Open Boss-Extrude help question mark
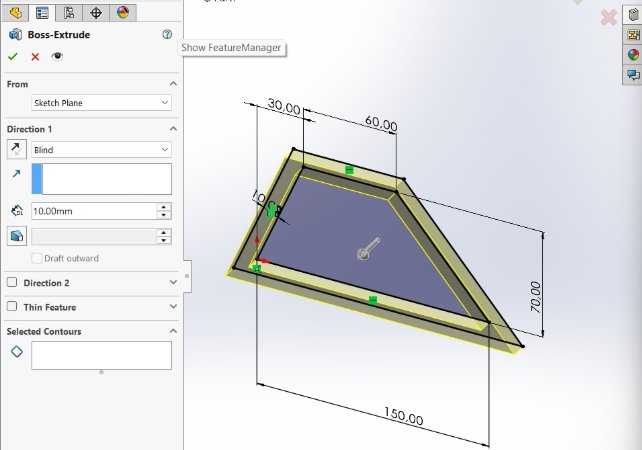The width and height of the screenshot is (642, 450). click(x=167, y=34)
